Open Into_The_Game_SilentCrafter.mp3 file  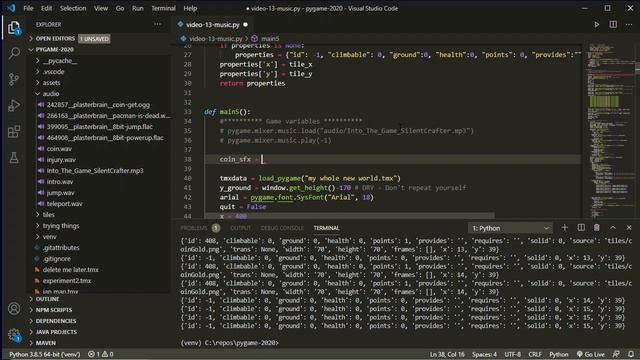click(95, 171)
